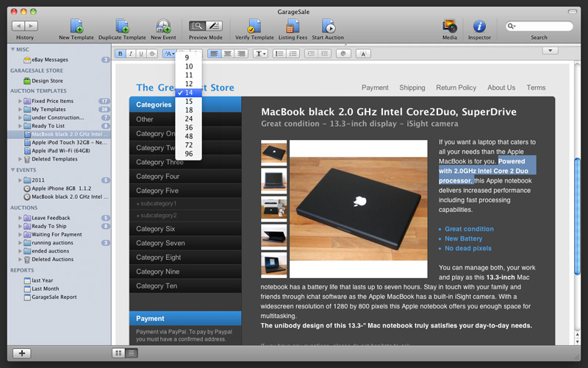The image size is (588, 368).
Task: Select the first MacBook thumbnail
Action: [x=273, y=153]
